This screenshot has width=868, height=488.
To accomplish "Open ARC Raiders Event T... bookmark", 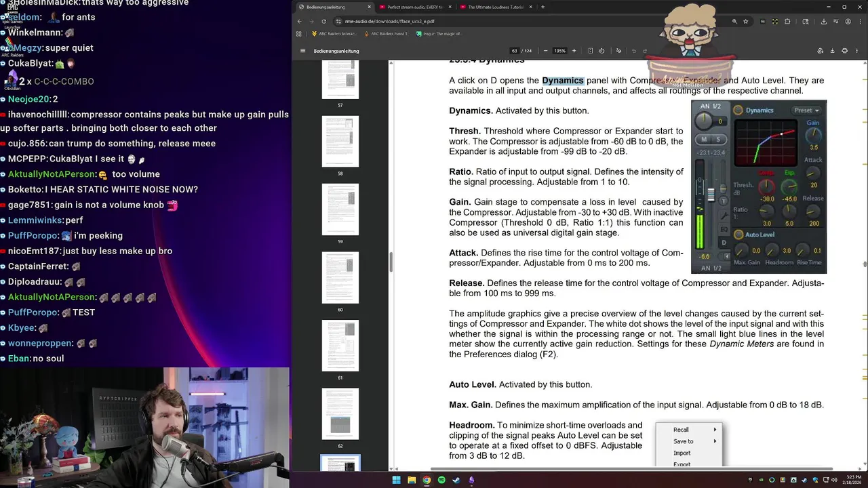I will point(387,33).
